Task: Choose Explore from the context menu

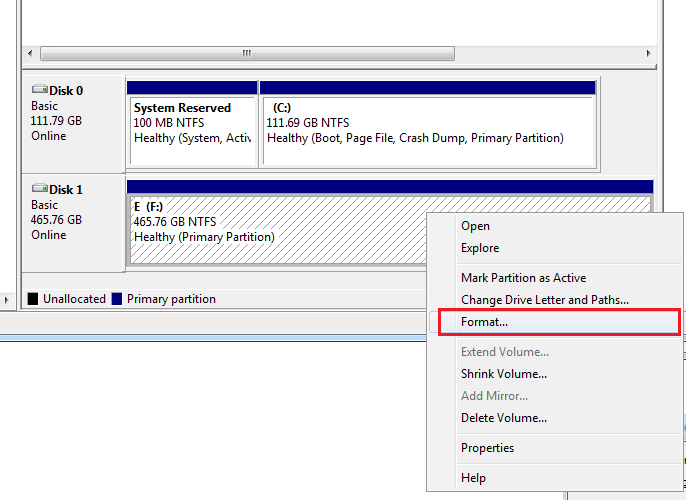Action: click(x=480, y=248)
